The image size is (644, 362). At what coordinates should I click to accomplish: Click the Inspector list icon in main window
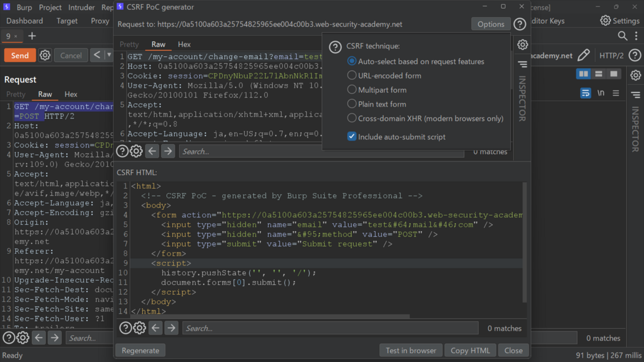pos(635,95)
